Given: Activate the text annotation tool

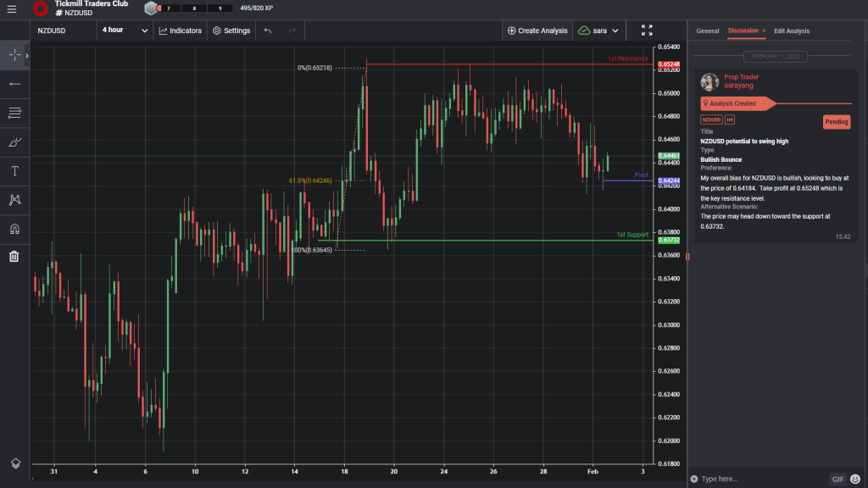Looking at the screenshot, I should (x=14, y=170).
